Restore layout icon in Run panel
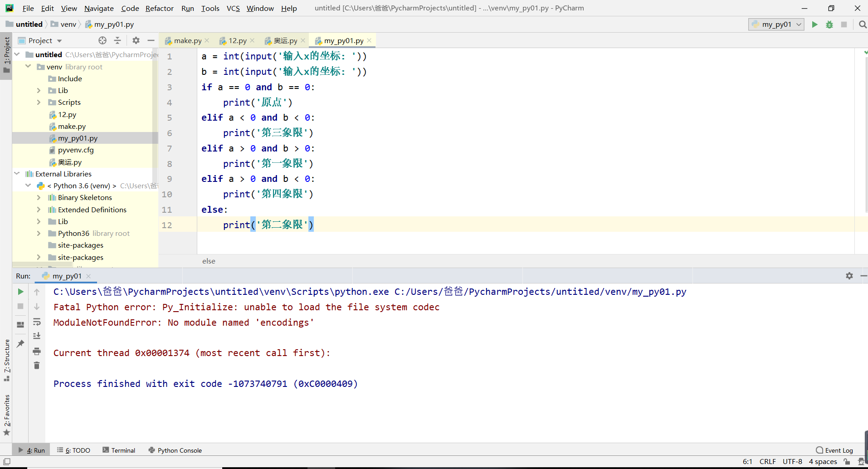The width and height of the screenshot is (868, 469). pyautogui.click(x=20, y=325)
